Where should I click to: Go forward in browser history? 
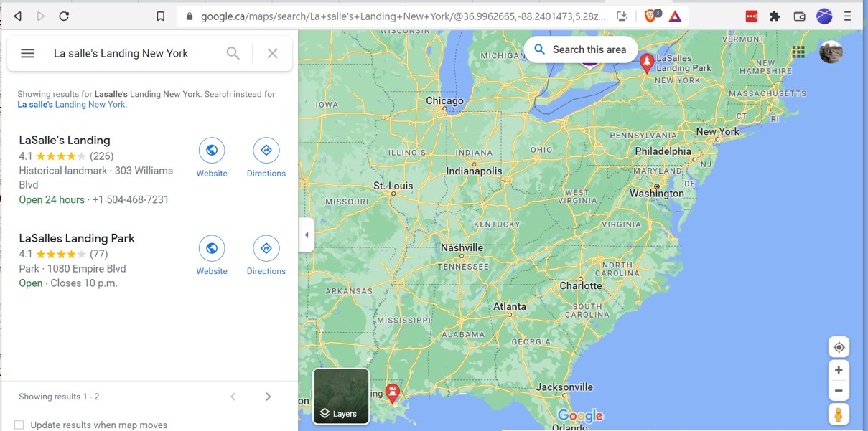point(41,16)
